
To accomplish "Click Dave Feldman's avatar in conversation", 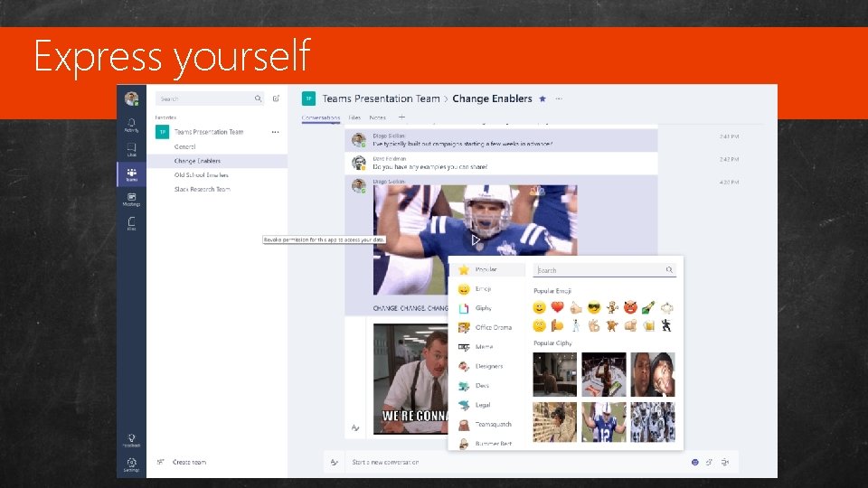I will coord(359,163).
